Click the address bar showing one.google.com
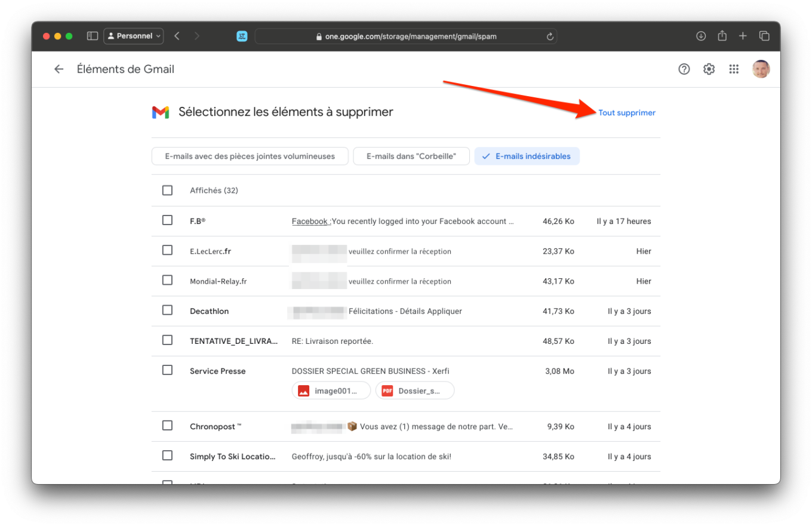Image resolution: width=812 pixels, height=526 pixels. click(406, 36)
